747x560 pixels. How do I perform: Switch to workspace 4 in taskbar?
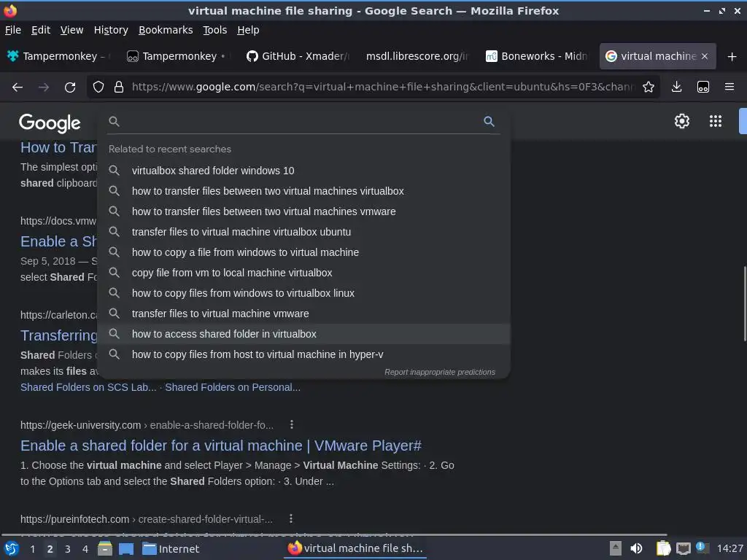click(85, 549)
